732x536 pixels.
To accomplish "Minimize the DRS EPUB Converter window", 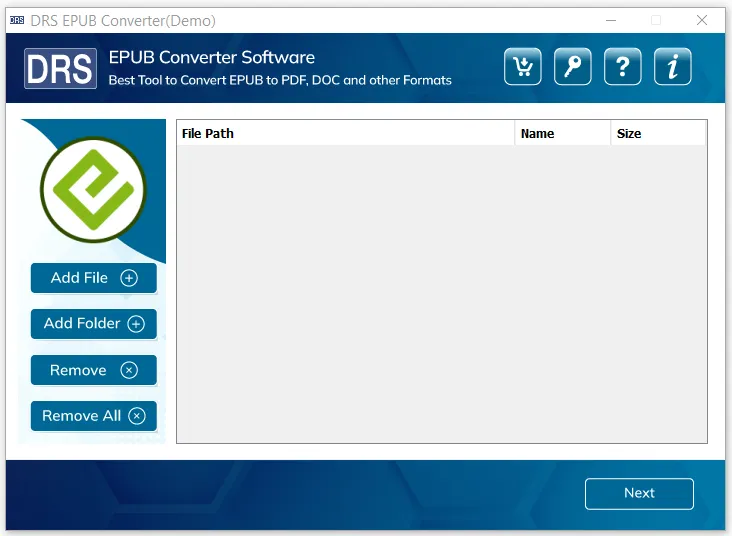I will pos(611,20).
